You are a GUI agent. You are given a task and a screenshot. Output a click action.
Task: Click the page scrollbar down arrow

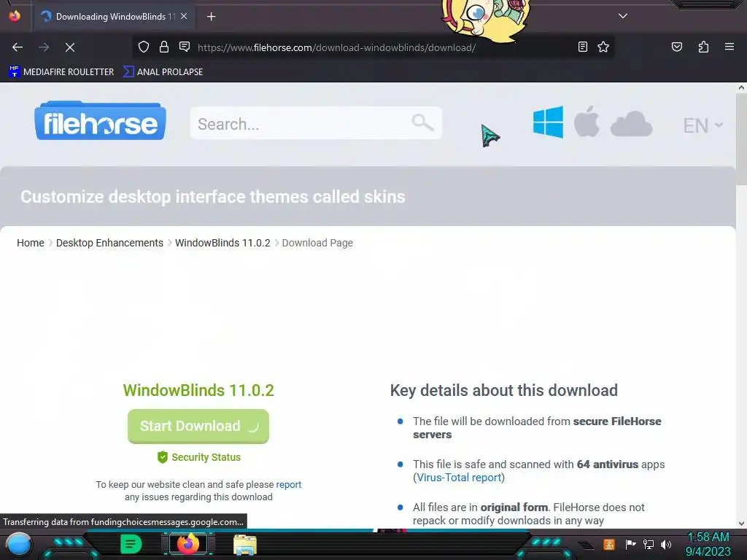741,524
